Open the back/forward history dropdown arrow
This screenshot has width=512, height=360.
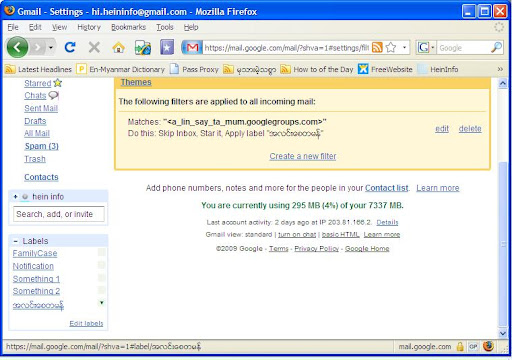pyautogui.click(x=51, y=48)
